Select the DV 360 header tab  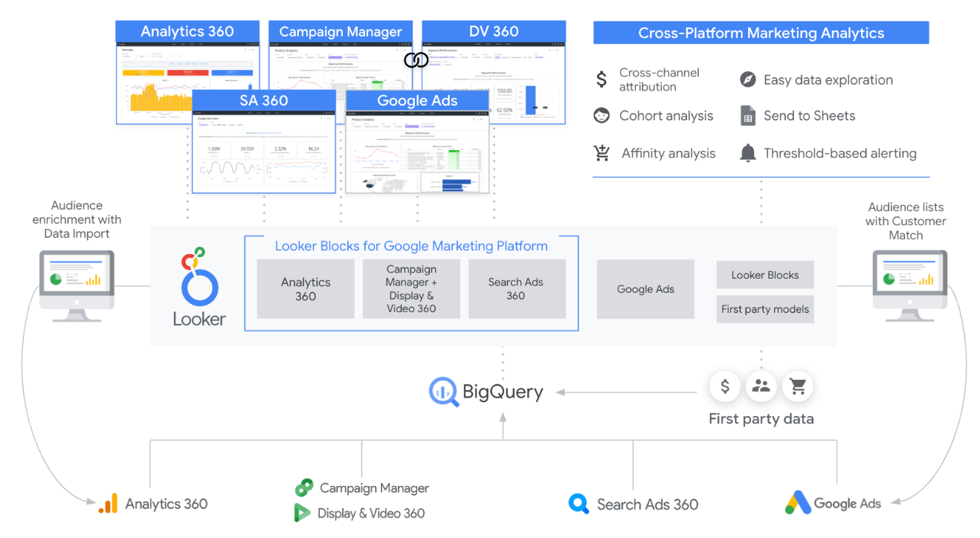point(494,31)
